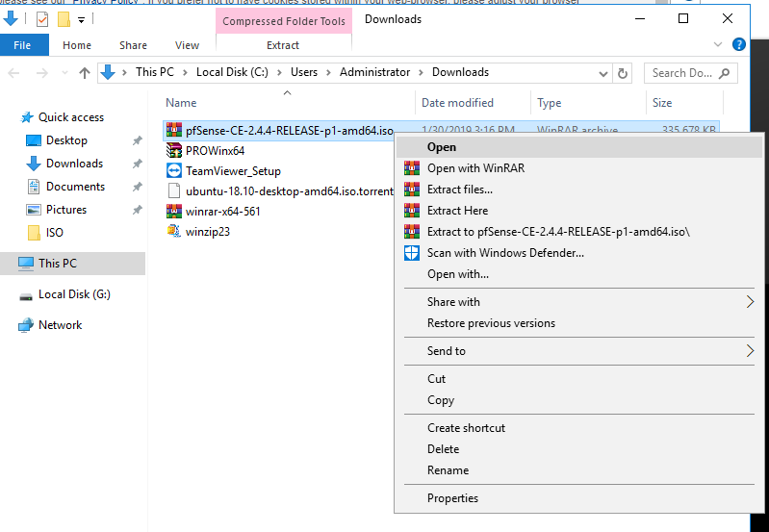Select Create shortcut in context menu

(x=578, y=427)
